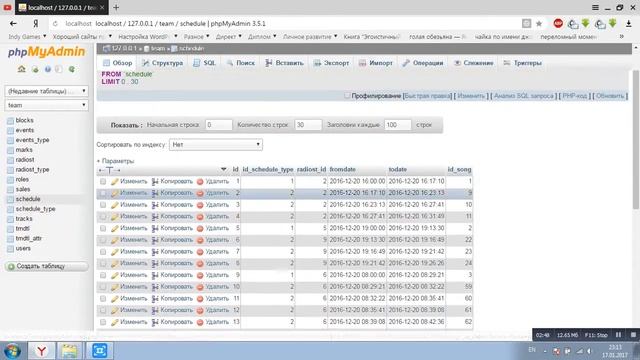Screen dimensions: 640x360
Task: Click the reload navigation frame icon
Action: [72, 69]
